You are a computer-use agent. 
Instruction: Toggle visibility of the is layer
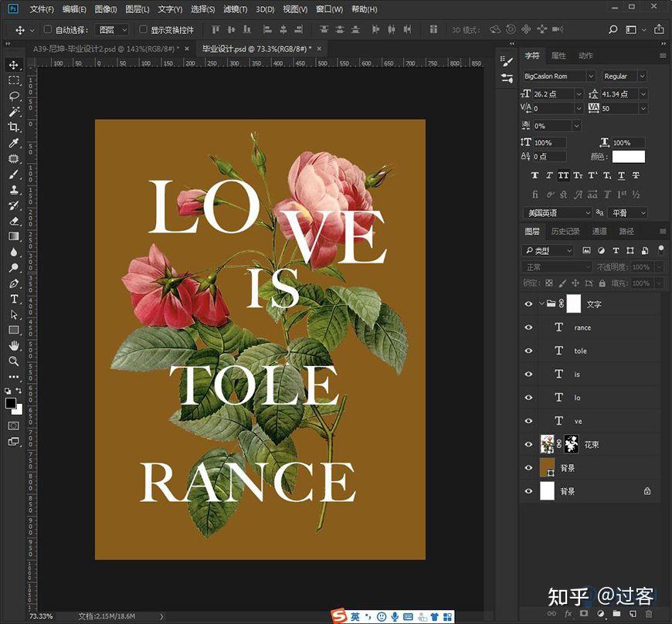click(528, 374)
